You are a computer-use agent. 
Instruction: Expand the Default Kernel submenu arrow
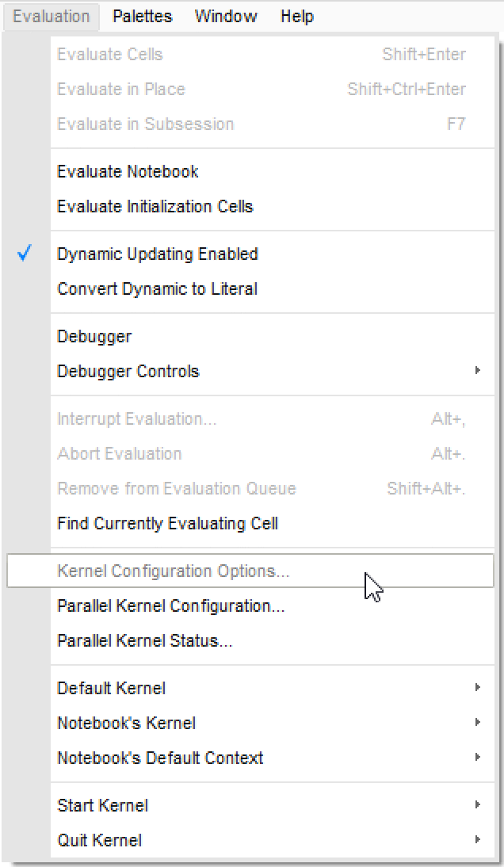(477, 688)
